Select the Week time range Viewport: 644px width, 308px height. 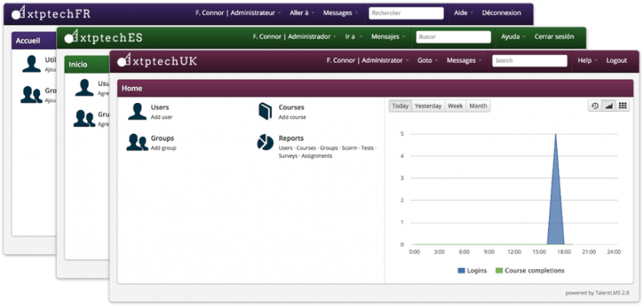456,106
